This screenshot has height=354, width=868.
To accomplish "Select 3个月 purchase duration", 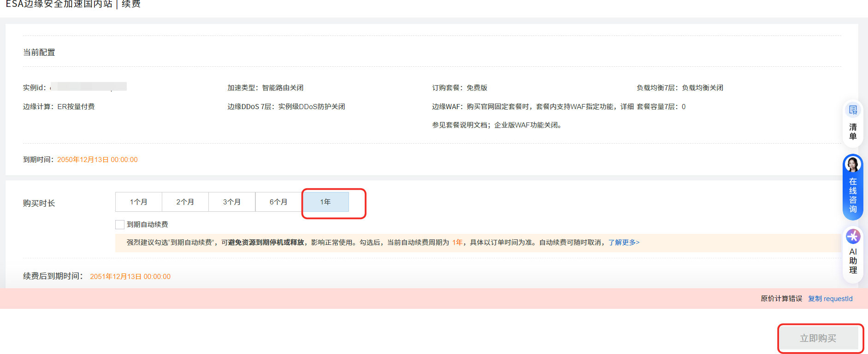I will [x=232, y=202].
